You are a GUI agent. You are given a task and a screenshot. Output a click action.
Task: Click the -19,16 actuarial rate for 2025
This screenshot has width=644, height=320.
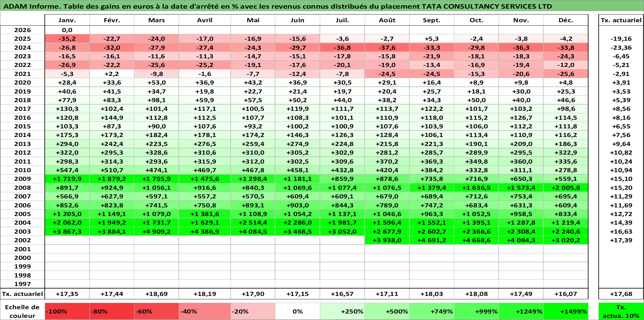[x=621, y=39]
